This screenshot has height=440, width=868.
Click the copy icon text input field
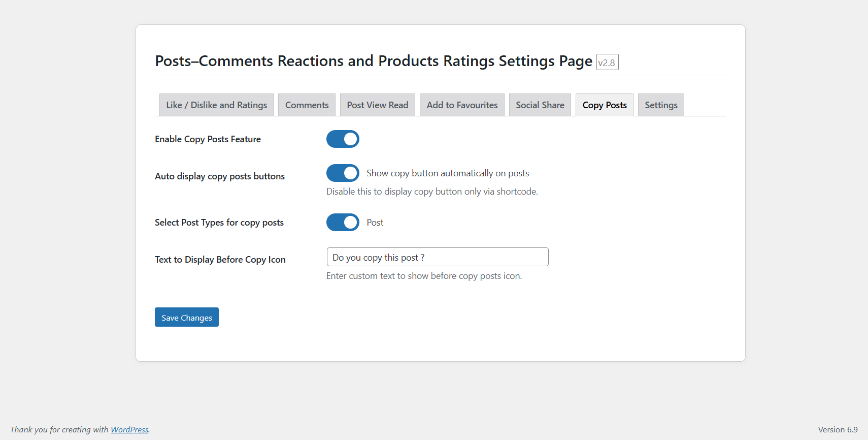click(437, 257)
